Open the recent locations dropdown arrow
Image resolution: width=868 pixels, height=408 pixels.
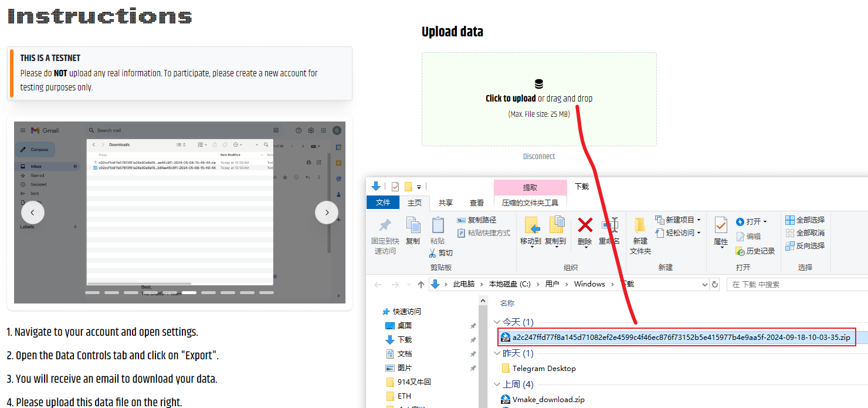point(408,285)
